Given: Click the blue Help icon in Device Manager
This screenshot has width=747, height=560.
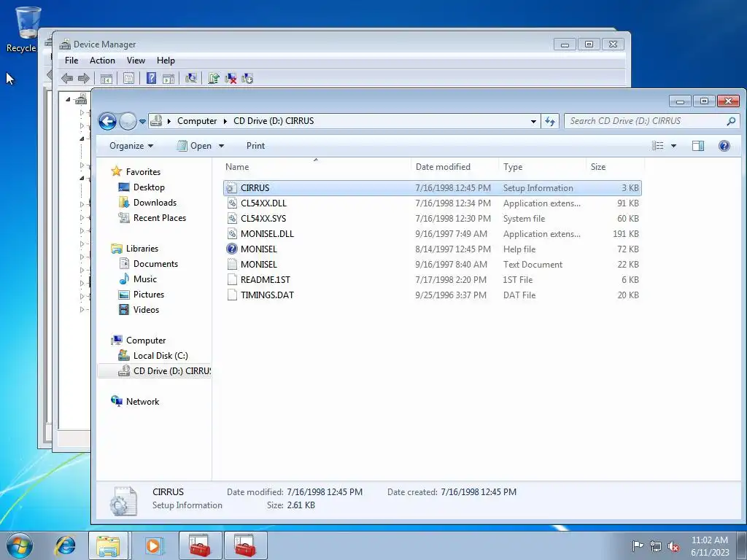Looking at the screenshot, I should 151,78.
